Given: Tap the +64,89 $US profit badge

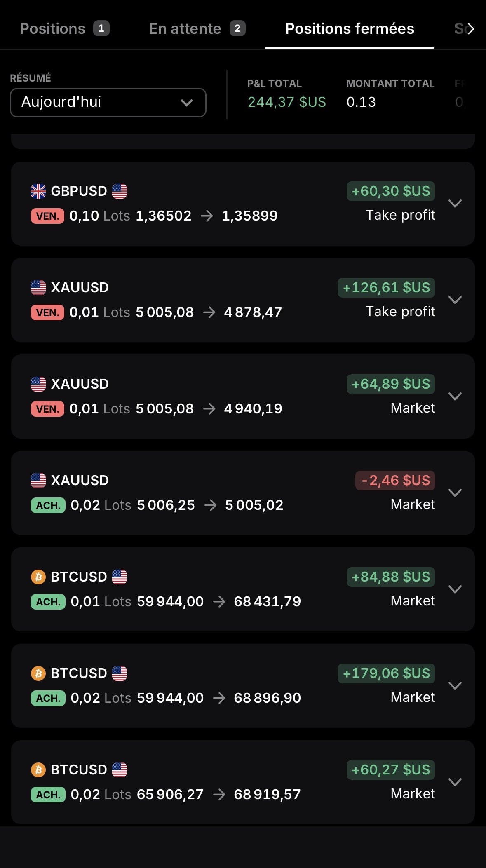Looking at the screenshot, I should click(x=391, y=384).
